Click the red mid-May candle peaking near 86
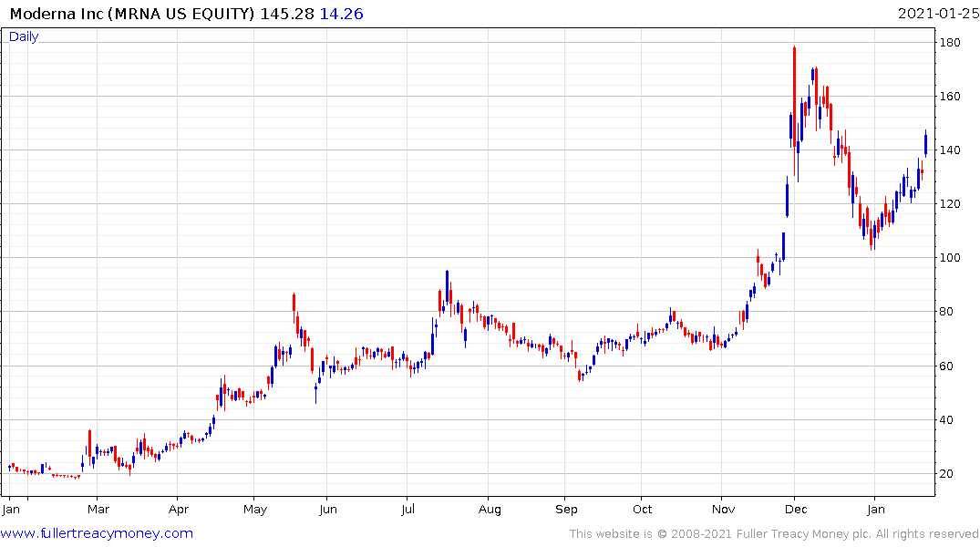Image resolution: width=980 pixels, height=547 pixels. click(x=294, y=307)
